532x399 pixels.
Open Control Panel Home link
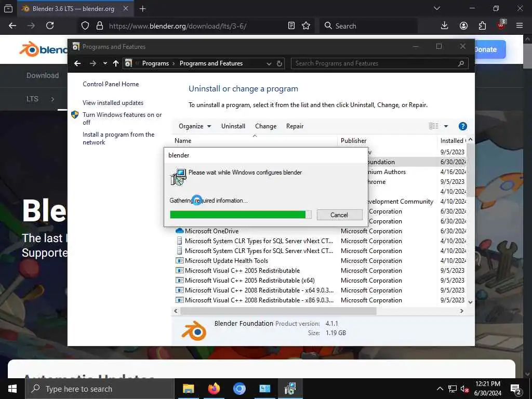point(111,84)
